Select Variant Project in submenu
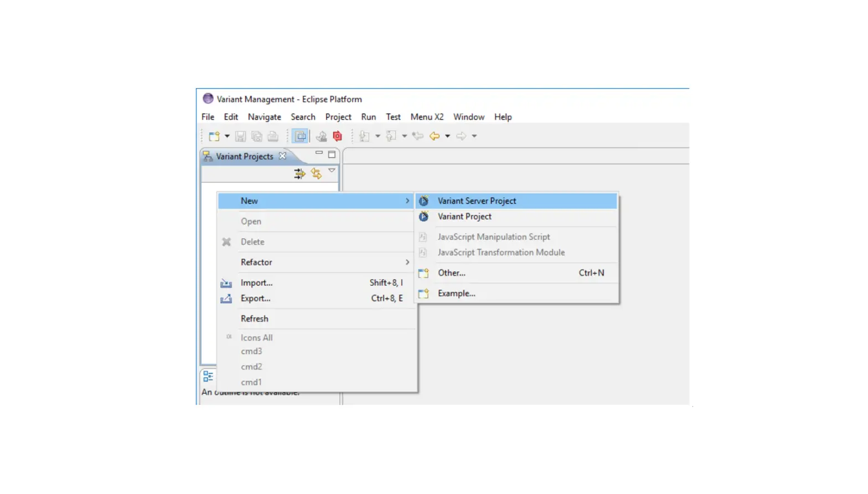The image size is (868, 494). [517, 217]
